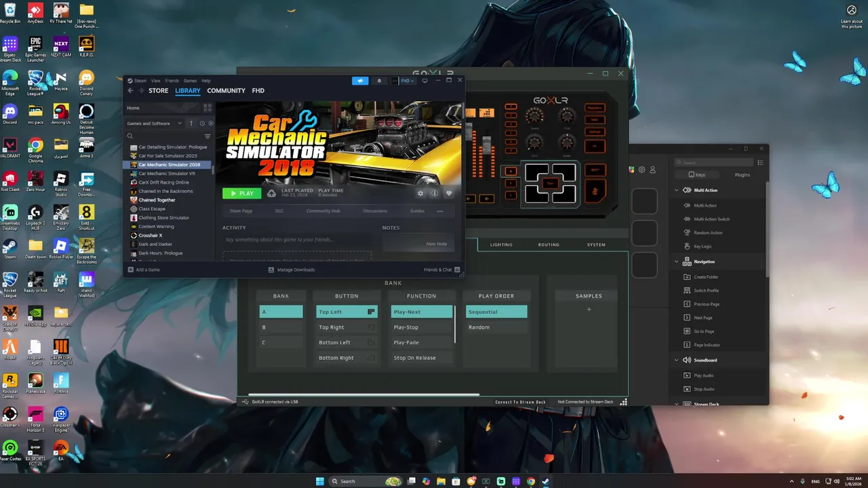The height and width of the screenshot is (488, 868).
Task: Click the library search magnifier icon
Action: tap(130, 136)
